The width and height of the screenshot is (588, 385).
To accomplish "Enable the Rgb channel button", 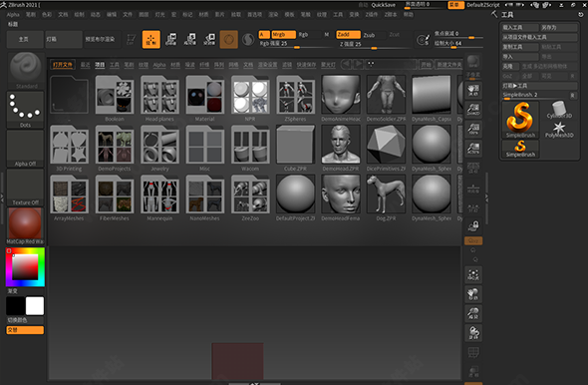I will pyautogui.click(x=303, y=35).
